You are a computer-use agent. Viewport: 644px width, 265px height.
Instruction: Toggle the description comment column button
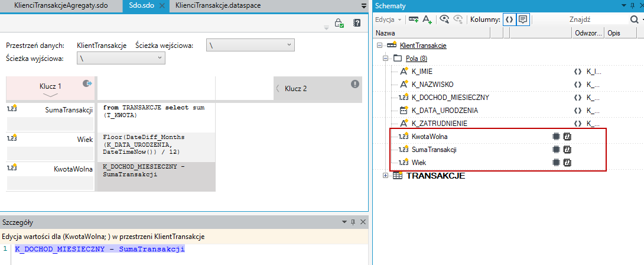tap(522, 20)
